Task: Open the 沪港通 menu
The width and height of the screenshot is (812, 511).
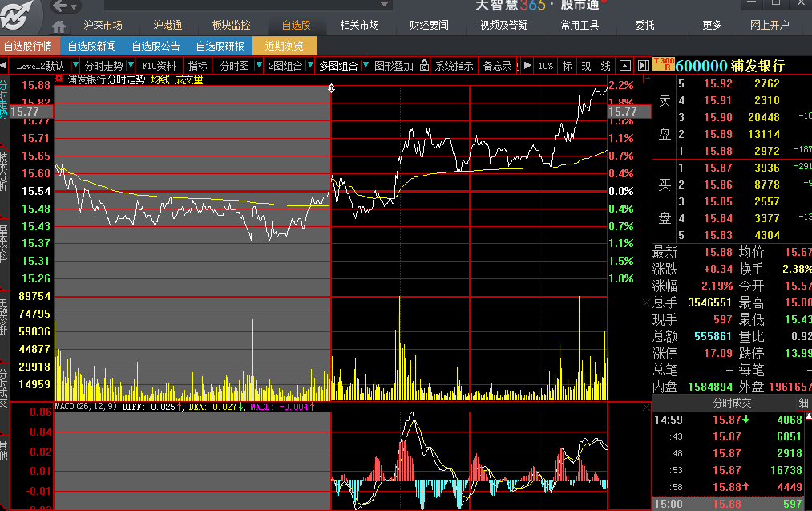Action: (168, 25)
